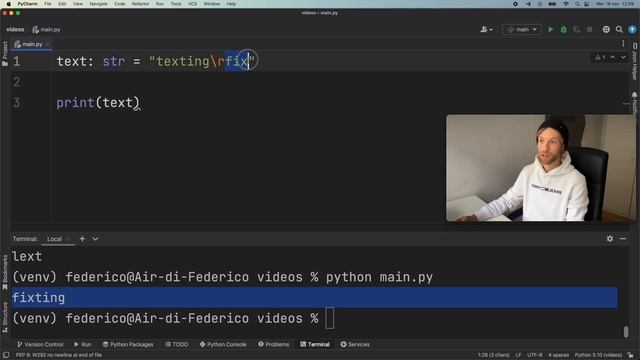Open the translate/globe icon in toolbar
This screenshot has height=360, width=640.
(x=606, y=29)
